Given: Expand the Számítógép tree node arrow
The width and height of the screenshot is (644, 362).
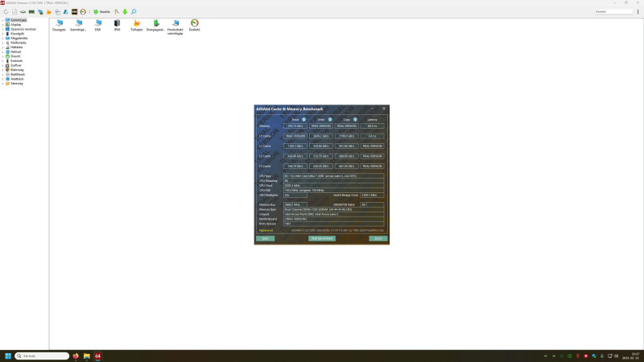Looking at the screenshot, I should point(2,20).
